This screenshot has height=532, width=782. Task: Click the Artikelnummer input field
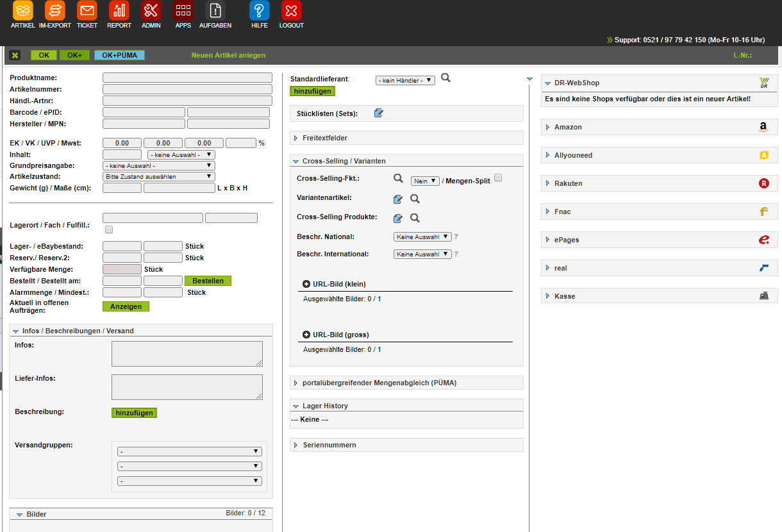click(187, 89)
